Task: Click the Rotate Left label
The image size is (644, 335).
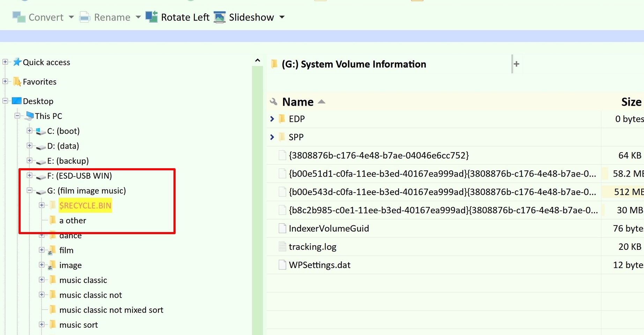Action: click(x=185, y=17)
